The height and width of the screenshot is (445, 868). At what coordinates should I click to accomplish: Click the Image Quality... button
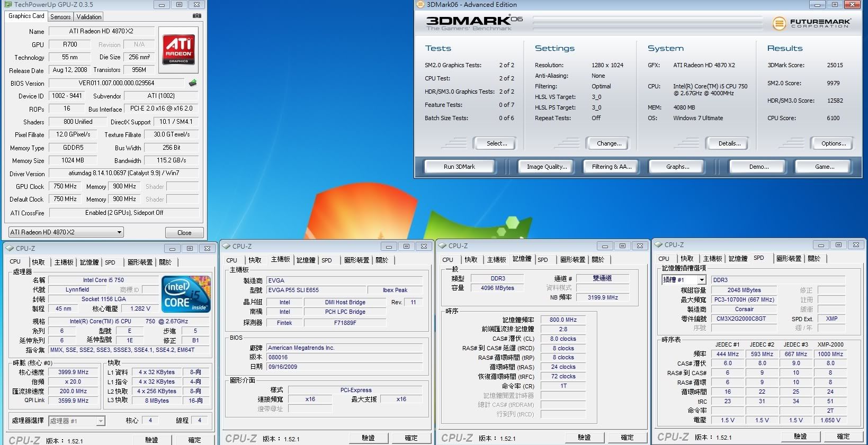click(x=547, y=167)
